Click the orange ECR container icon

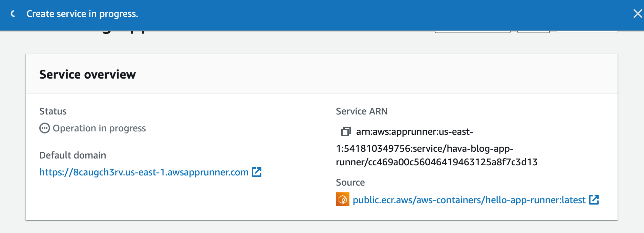(342, 199)
